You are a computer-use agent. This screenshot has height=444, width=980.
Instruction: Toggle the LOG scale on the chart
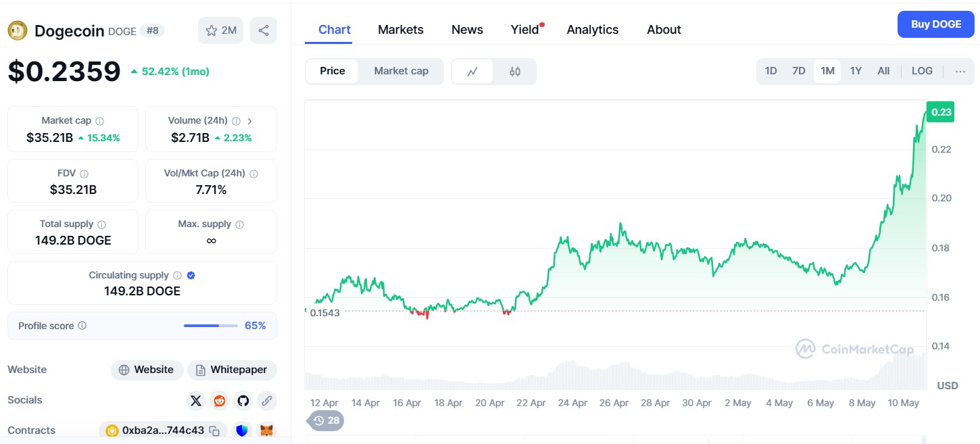pos(922,70)
